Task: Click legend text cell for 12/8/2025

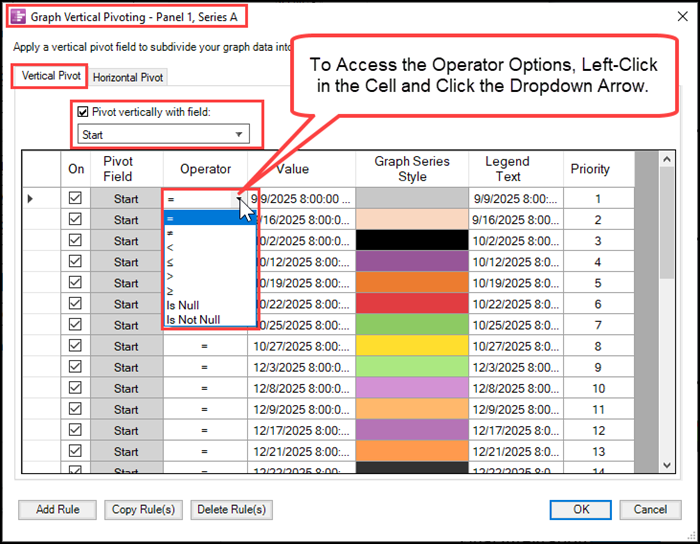Action: coord(516,388)
